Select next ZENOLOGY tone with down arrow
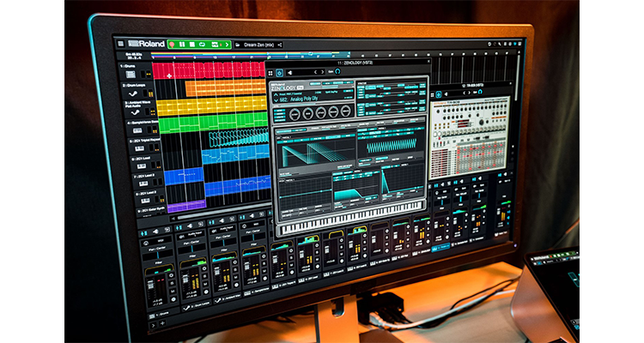The image size is (644, 343). pyautogui.click(x=276, y=100)
